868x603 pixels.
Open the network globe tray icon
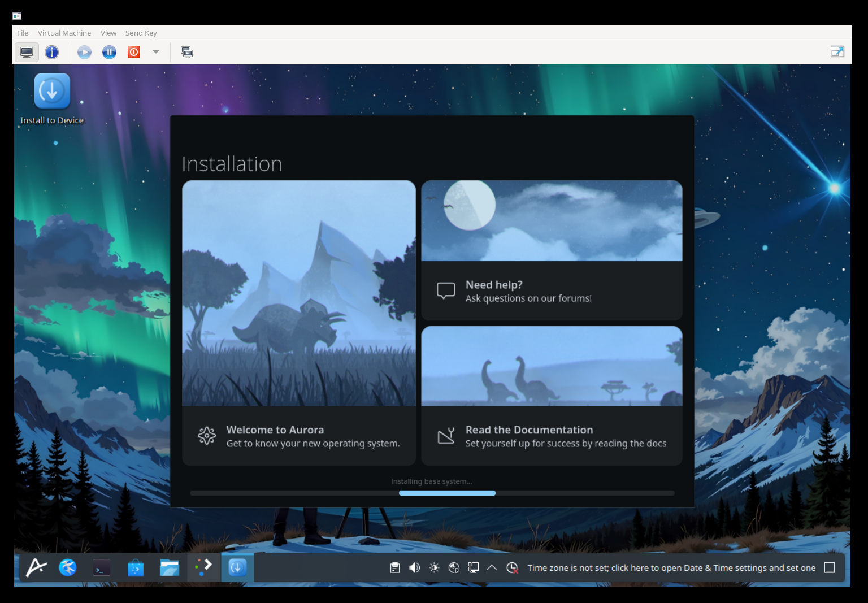(454, 568)
